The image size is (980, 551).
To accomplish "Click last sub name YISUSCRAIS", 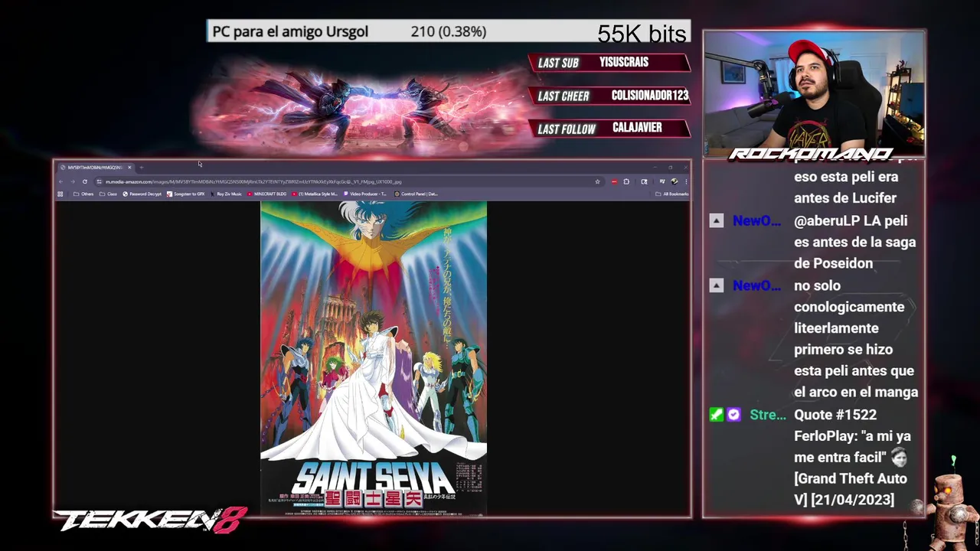I will [x=624, y=62].
